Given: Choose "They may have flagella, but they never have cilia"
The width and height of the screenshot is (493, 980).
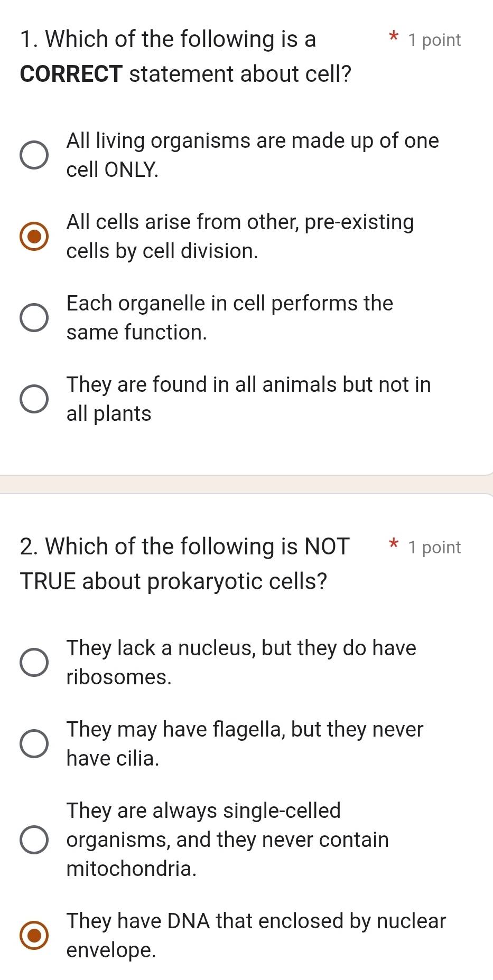Looking at the screenshot, I should coord(35,743).
